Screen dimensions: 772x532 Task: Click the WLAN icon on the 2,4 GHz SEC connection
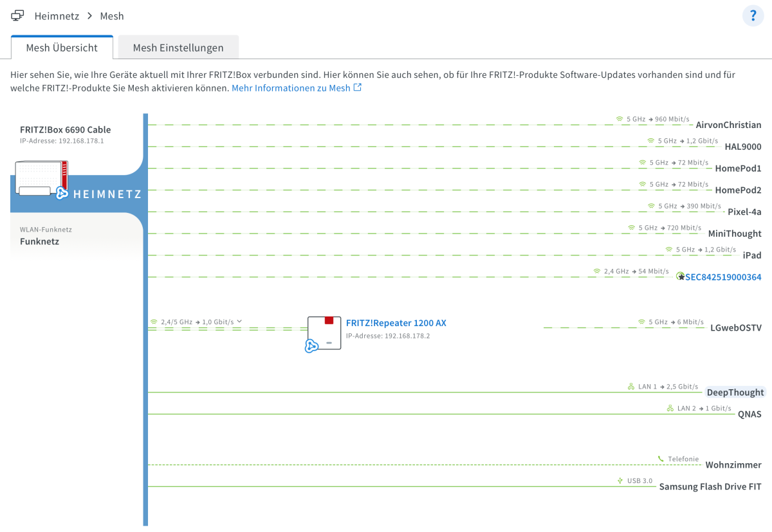596,271
